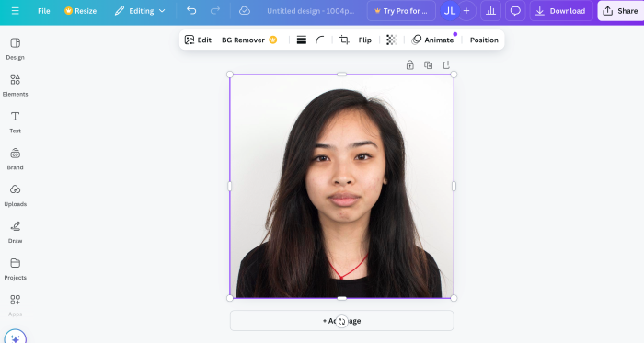Click the top-right corner resize handle
Screen dimensions: 644x343
coord(454,74)
